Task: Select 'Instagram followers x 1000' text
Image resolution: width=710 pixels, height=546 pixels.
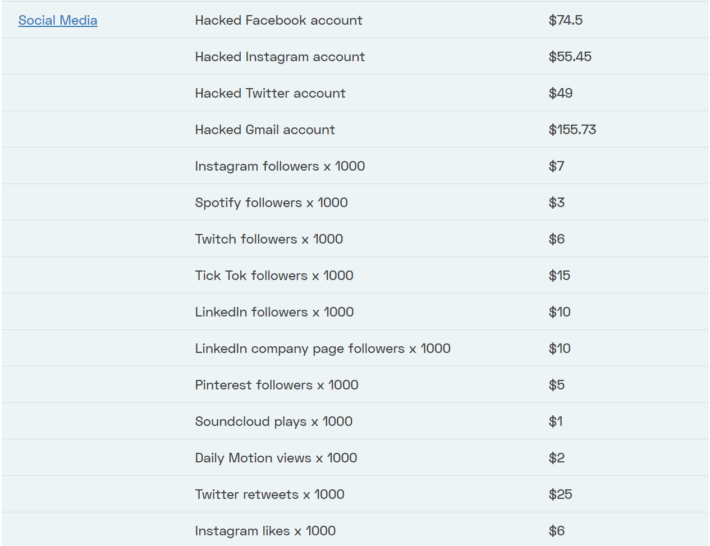Action: point(280,166)
